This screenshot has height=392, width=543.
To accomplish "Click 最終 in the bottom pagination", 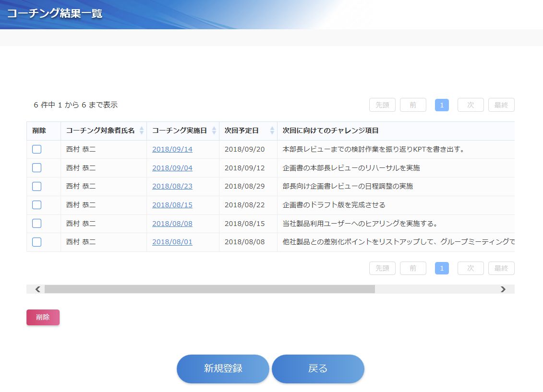I will tap(501, 268).
